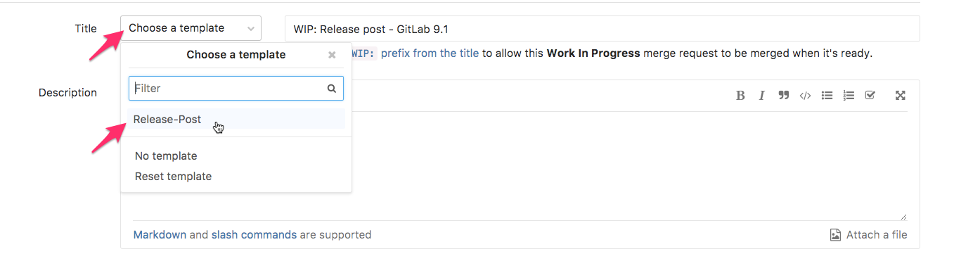This screenshot has width=980, height=254.
Task: Click the bold formatting icon
Action: pyautogui.click(x=740, y=96)
